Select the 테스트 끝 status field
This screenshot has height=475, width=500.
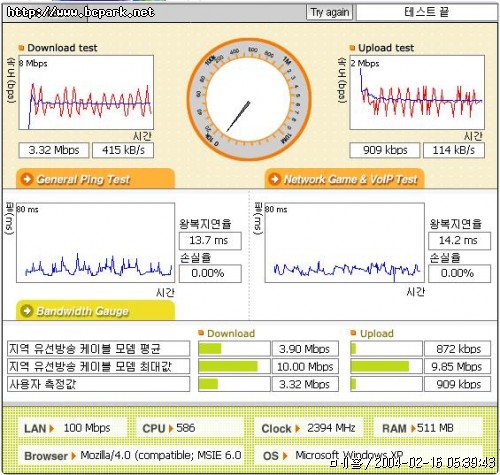[427, 12]
